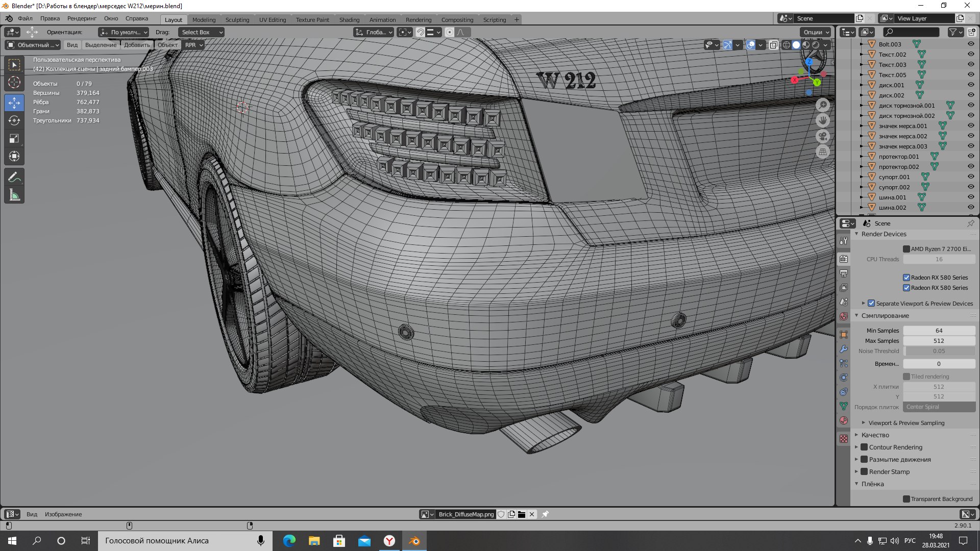Click the Max Samples value field
Image resolution: width=980 pixels, height=551 pixels.
pyautogui.click(x=939, y=341)
